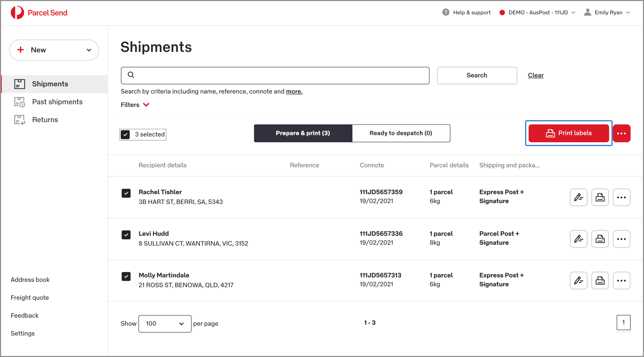Screen dimensions: 644x357
Task: Switch to Prepare & print (3) tab
Action: tap(303, 133)
